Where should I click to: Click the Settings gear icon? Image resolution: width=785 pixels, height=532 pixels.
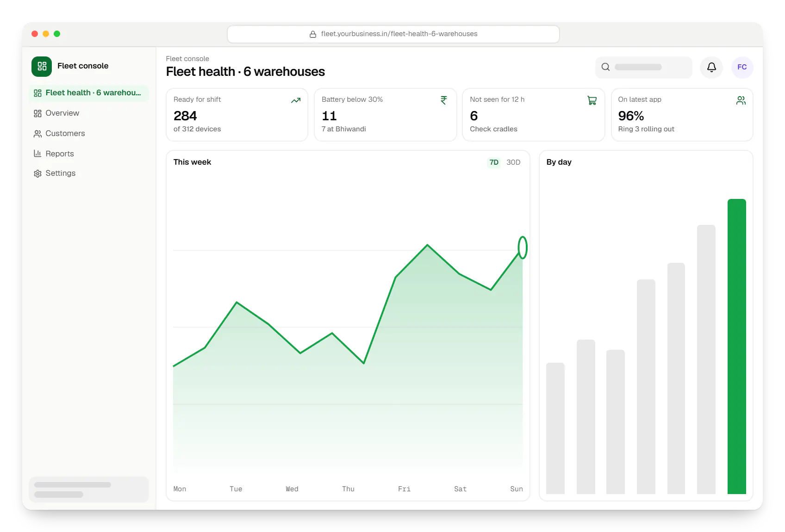[x=37, y=173]
